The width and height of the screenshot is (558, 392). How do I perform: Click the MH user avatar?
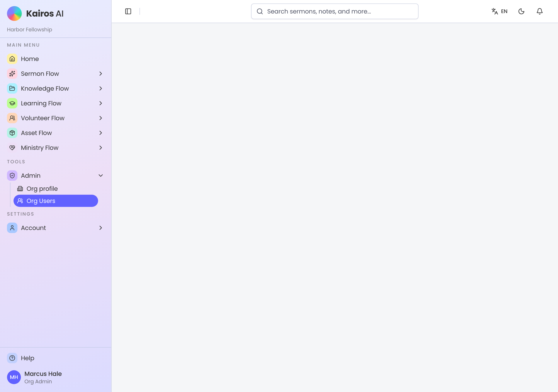14,377
